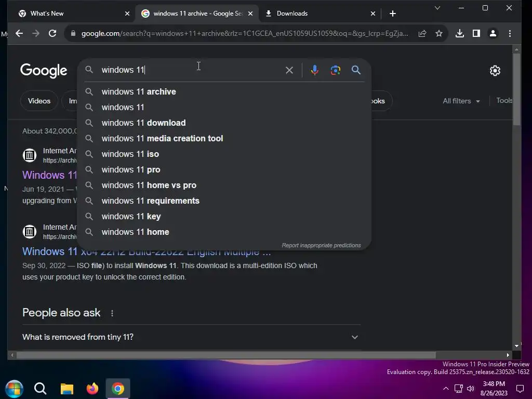
Task: Open Tools option beside All filters
Action: (504, 100)
